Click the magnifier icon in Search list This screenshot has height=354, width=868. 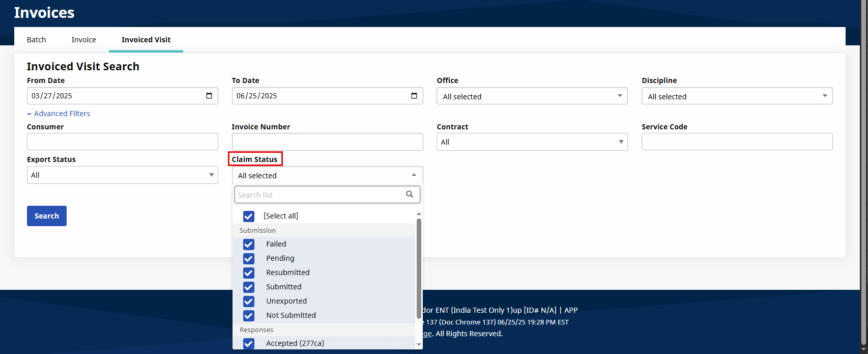click(x=410, y=194)
